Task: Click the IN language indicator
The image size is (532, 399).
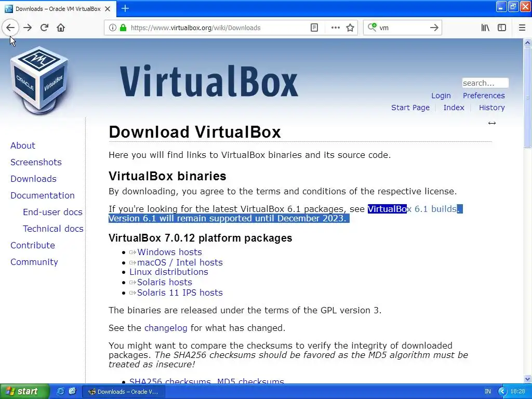Action: tap(487, 392)
